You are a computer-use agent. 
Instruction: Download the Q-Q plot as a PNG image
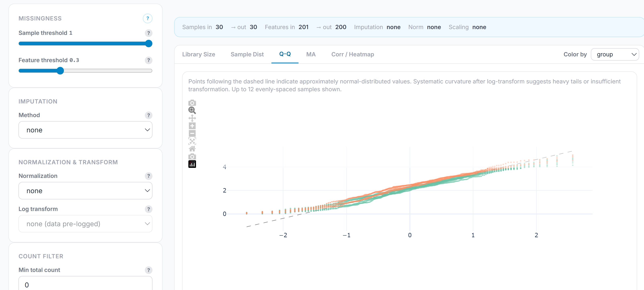click(x=192, y=102)
